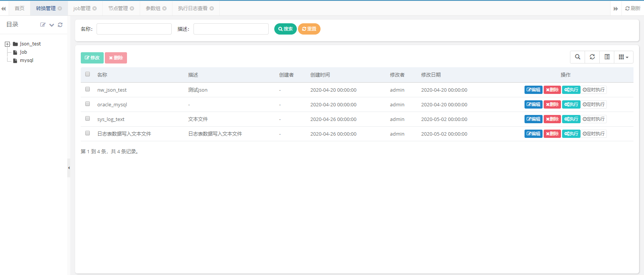Image resolution: width=644 pixels, height=275 pixels.
Task: Refresh the 目录 tree
Action: pos(60,25)
